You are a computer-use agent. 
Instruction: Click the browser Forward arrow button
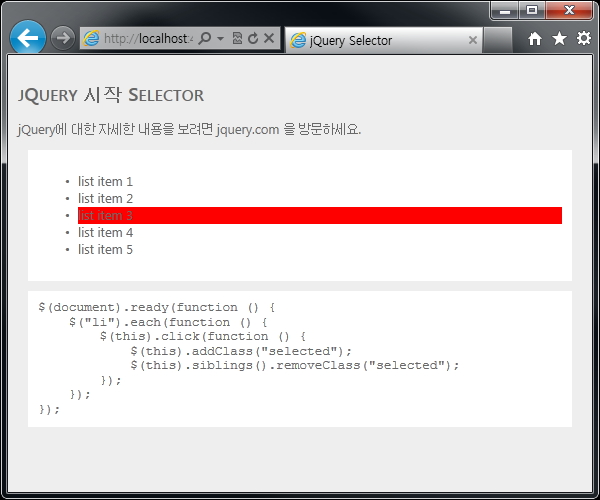click(x=63, y=38)
